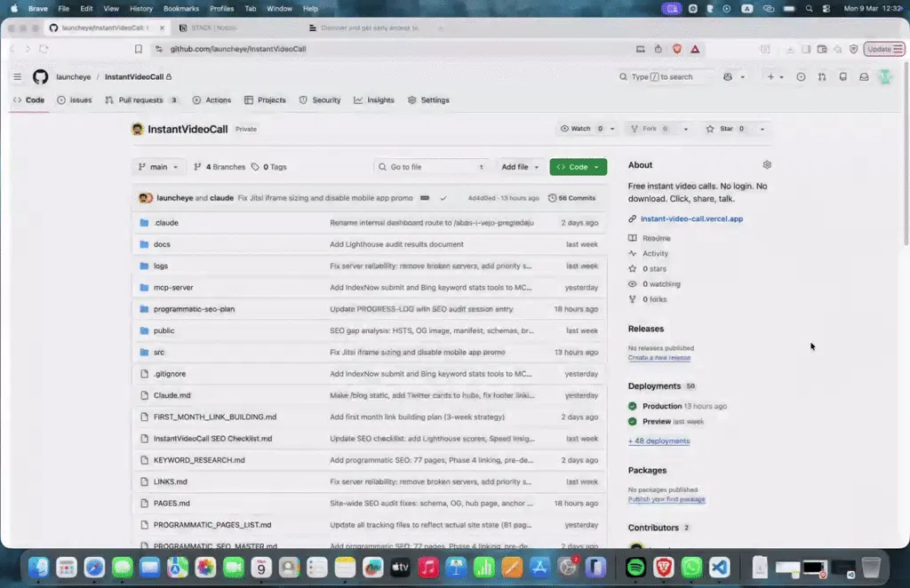Viewport: 910px width, 588px height.
Task: Open the .gitignore file
Action: pyautogui.click(x=170, y=374)
